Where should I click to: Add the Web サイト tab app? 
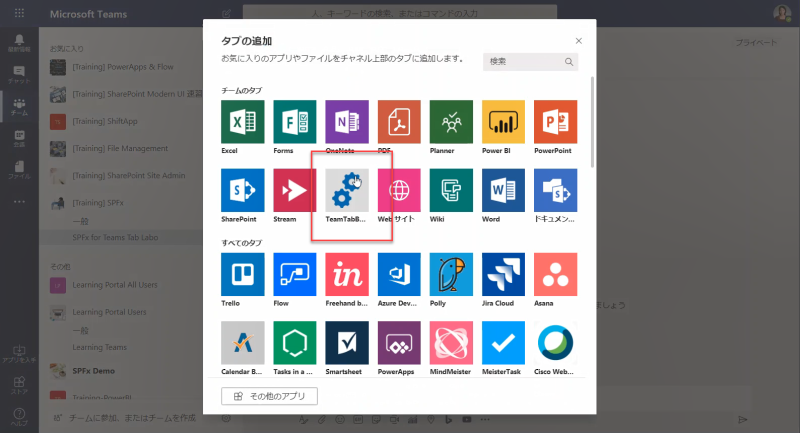pyautogui.click(x=399, y=190)
